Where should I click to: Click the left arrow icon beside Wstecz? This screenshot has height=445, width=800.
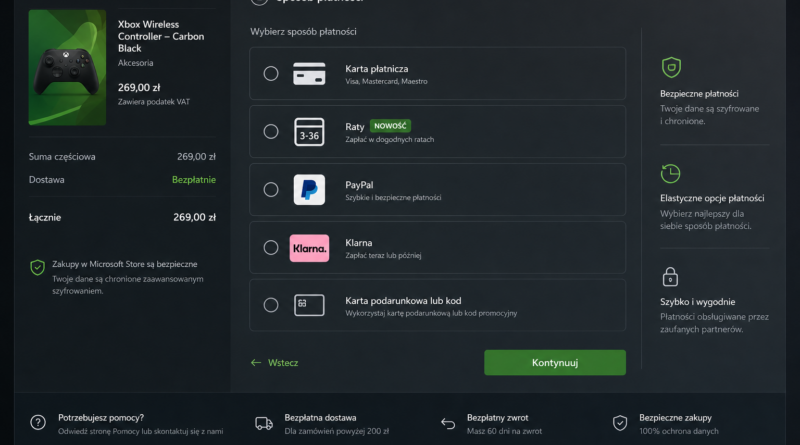point(256,363)
